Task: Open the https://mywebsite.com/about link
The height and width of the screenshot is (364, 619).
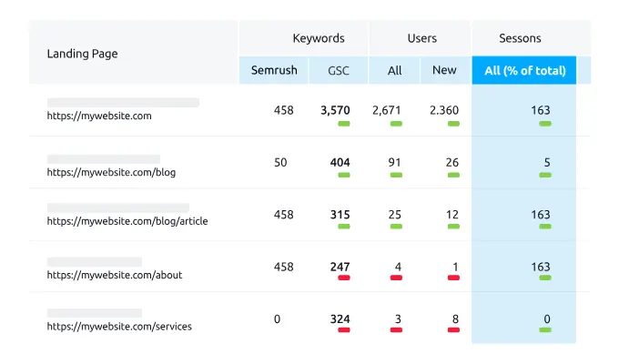Action: [114, 274]
